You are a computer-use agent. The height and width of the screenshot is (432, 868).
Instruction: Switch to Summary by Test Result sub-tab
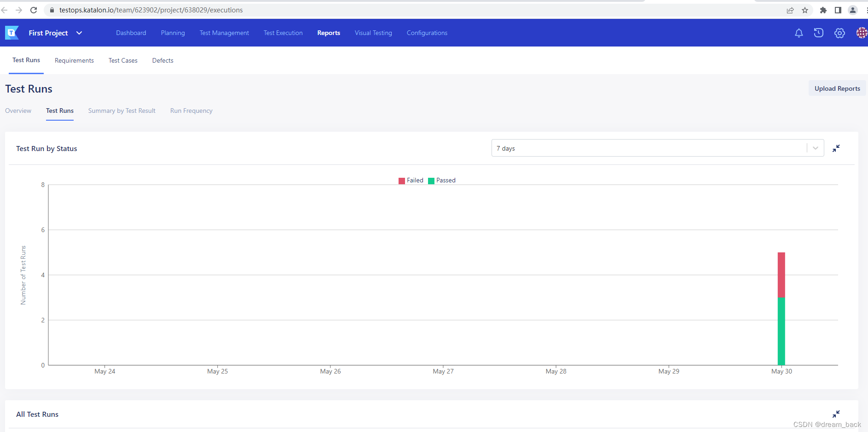[122, 111]
